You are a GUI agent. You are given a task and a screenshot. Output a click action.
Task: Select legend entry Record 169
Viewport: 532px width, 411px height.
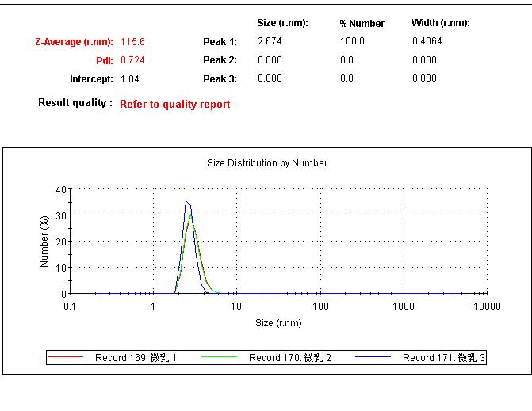136,358
